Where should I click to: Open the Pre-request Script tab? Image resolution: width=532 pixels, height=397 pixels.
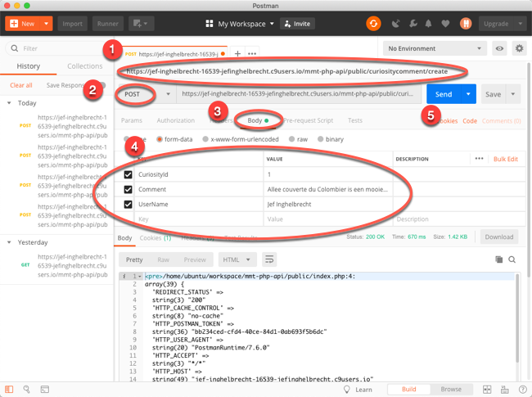[x=308, y=120]
